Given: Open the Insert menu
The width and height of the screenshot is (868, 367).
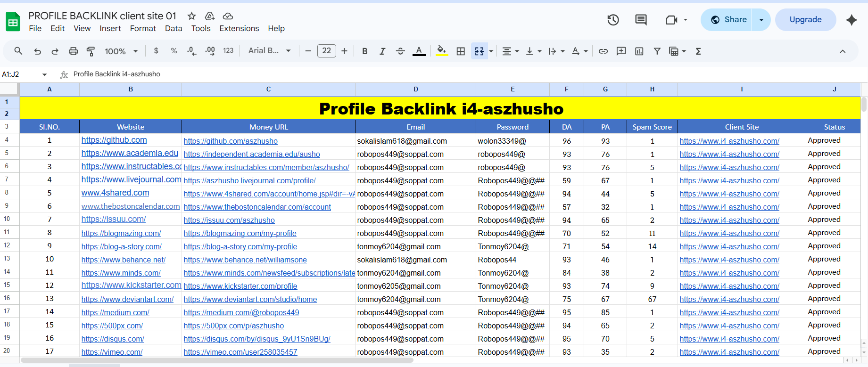Looking at the screenshot, I should click(x=110, y=28).
